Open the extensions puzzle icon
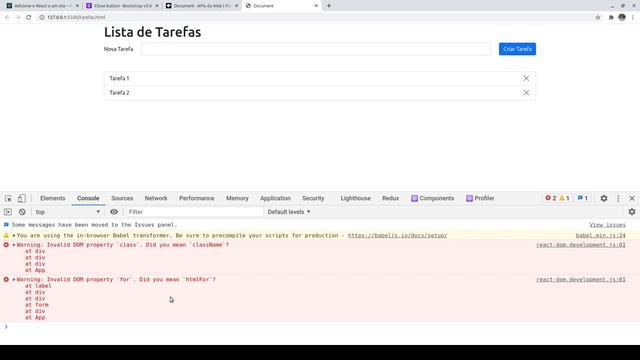The width and height of the screenshot is (640, 360). (x=611, y=17)
